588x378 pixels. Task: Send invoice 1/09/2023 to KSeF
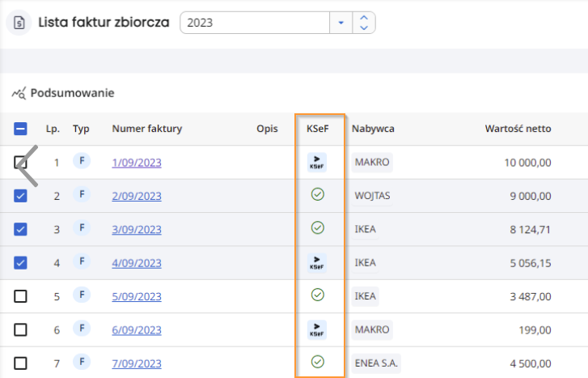coord(317,163)
